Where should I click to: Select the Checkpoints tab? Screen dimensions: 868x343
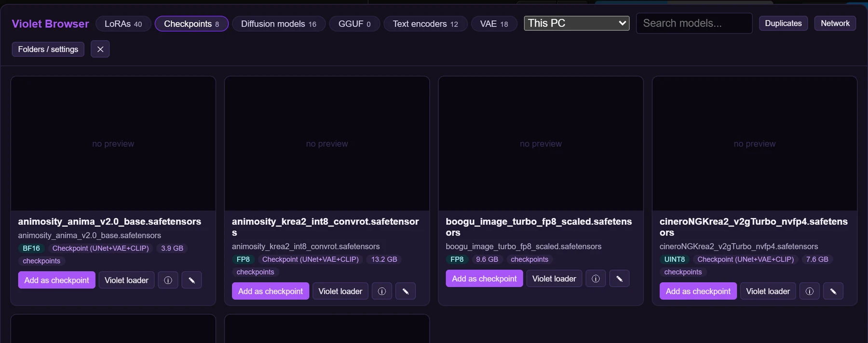[191, 24]
